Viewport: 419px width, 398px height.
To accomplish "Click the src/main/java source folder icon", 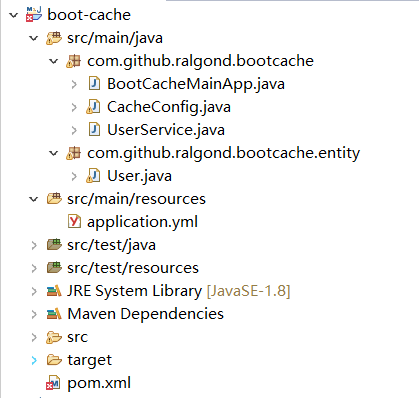I will pyautogui.click(x=54, y=38).
